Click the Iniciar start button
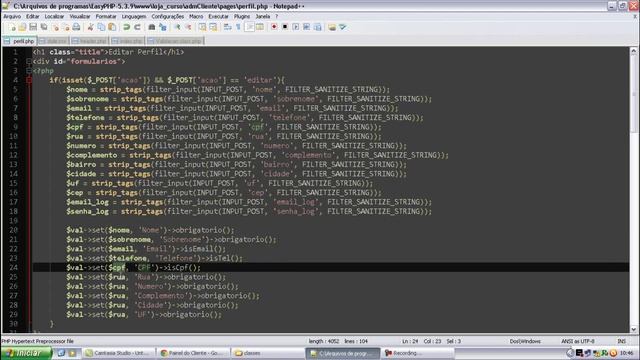 pyautogui.click(x=26, y=353)
